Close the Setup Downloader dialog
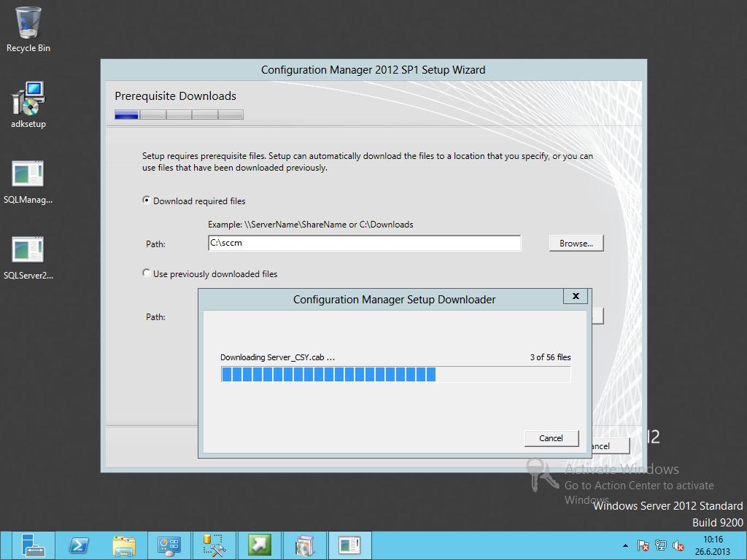The width and height of the screenshot is (747, 560). coord(576,296)
